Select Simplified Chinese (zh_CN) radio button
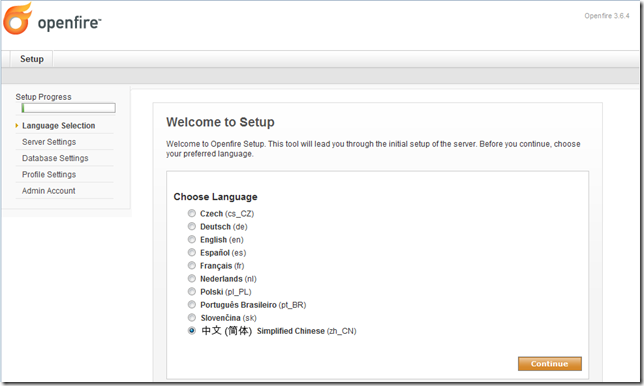This screenshot has width=644, height=386. 192,331
